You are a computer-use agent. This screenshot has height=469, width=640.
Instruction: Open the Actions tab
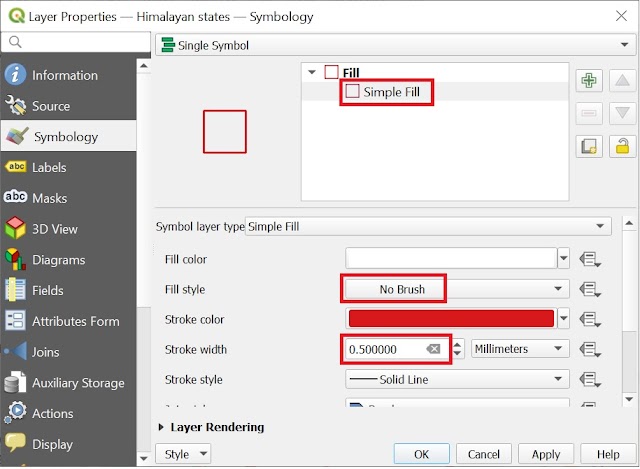tap(68, 413)
